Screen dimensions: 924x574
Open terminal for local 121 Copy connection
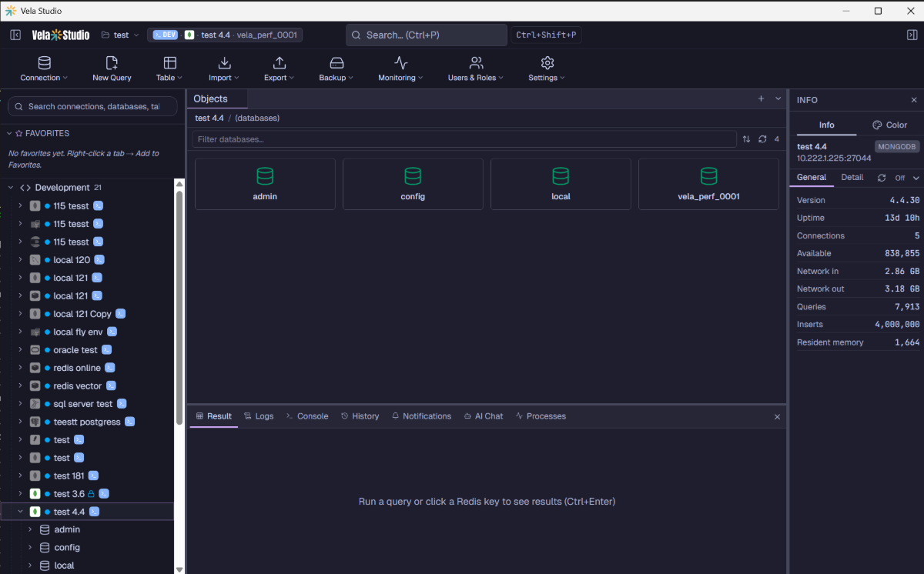tap(120, 314)
